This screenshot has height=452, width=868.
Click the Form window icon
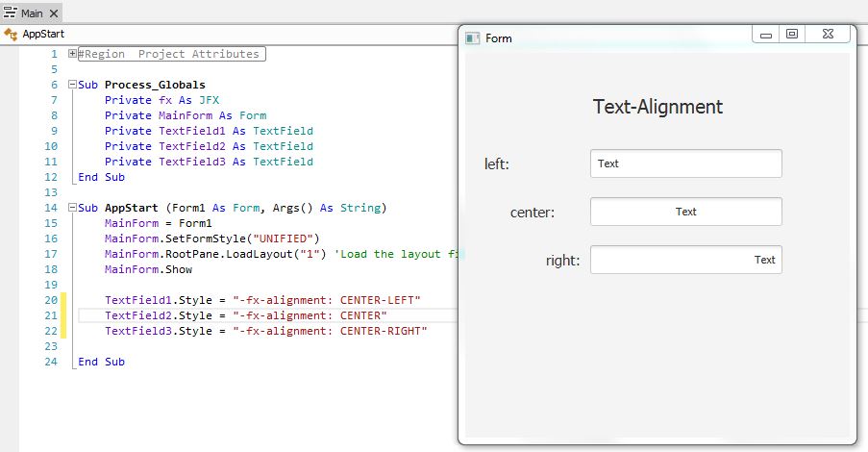pyautogui.click(x=472, y=38)
